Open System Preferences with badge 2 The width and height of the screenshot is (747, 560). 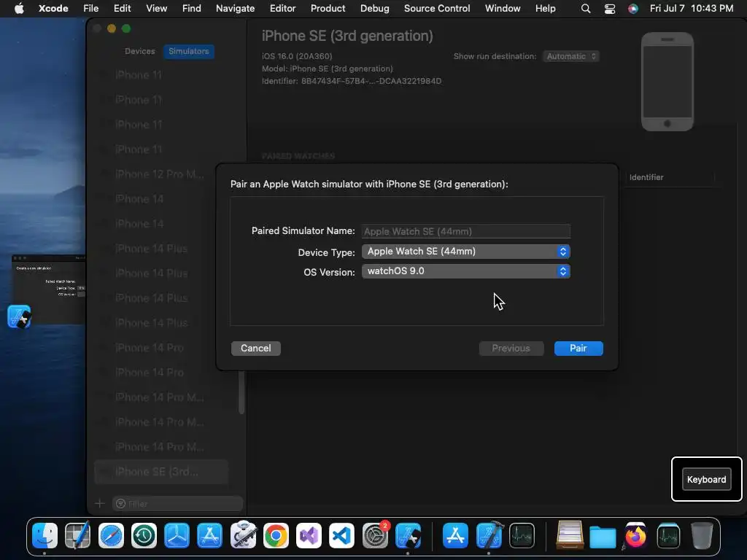click(375, 536)
